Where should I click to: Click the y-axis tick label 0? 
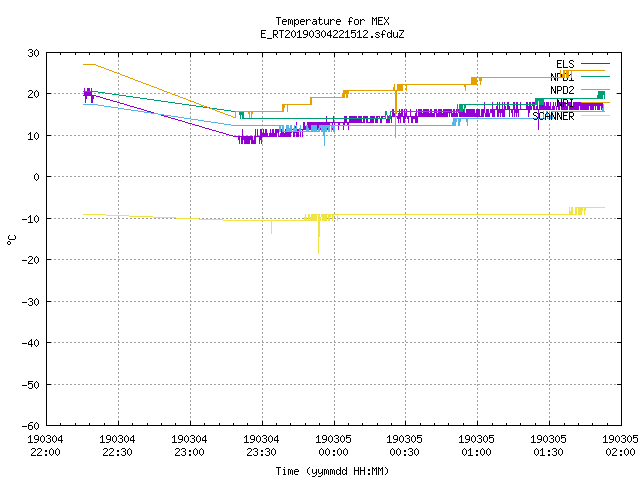coord(37,177)
